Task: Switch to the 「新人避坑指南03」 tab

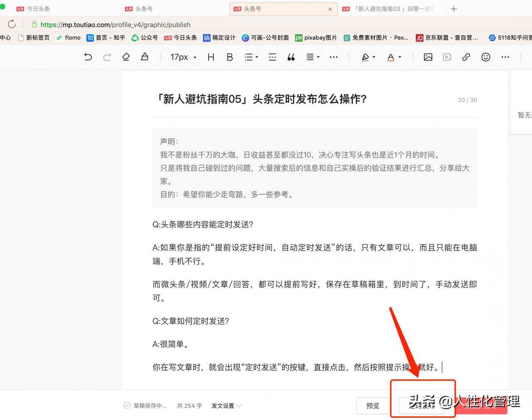Action: (x=393, y=9)
